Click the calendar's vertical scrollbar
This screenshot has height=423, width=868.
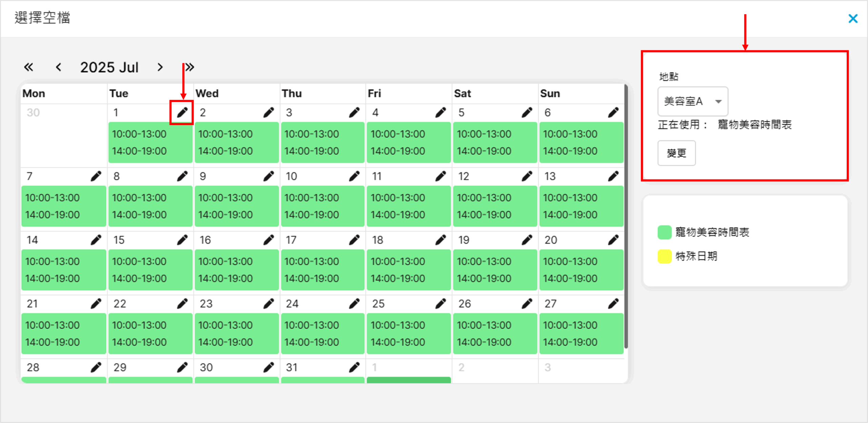coord(626,217)
